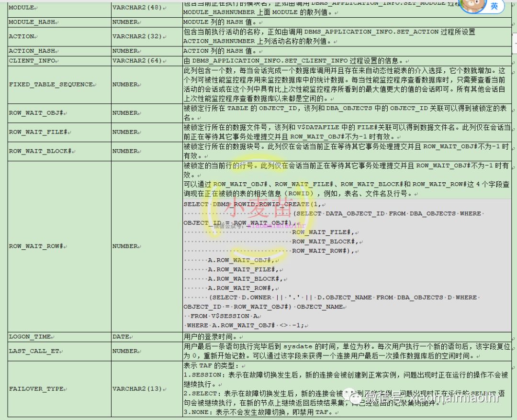Image resolution: width=517 pixels, height=420 pixels.
Task: Click the 'A.ROW_WAIT_ROW#,' code line
Action: tap(241, 288)
